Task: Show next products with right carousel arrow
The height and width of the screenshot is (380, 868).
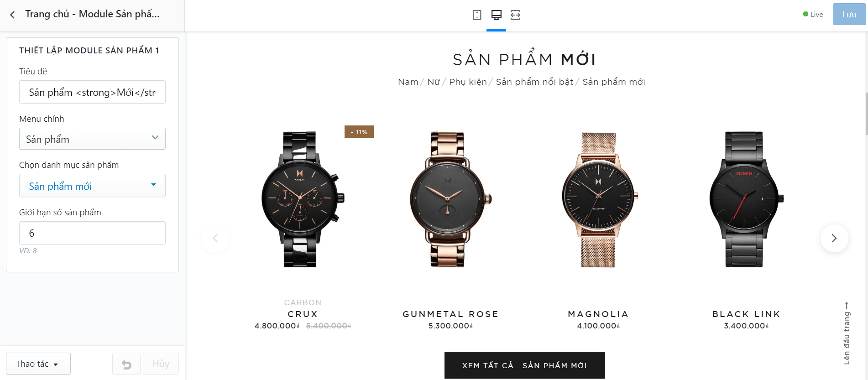Action: pyautogui.click(x=834, y=238)
